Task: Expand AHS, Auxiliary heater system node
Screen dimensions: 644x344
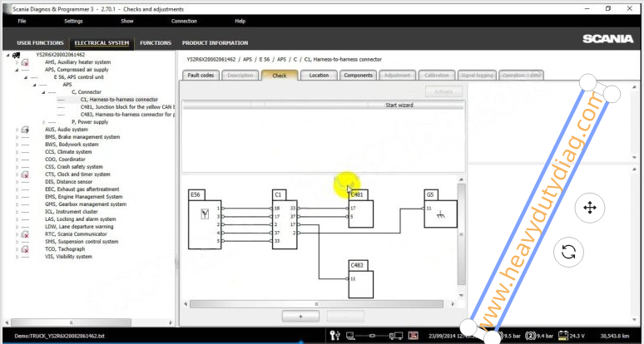Action: coord(17,62)
